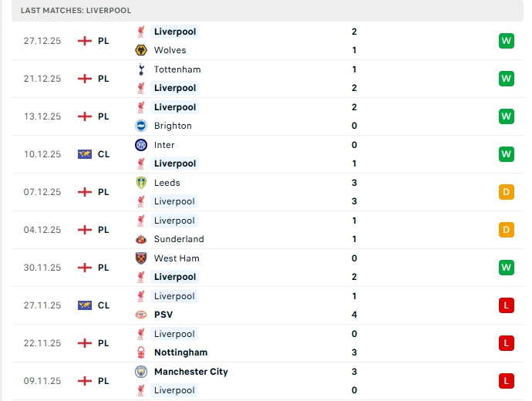Click the Last Matches: Liverpool header
Viewport: 532px width, 401px height.
pyautogui.click(x=76, y=10)
